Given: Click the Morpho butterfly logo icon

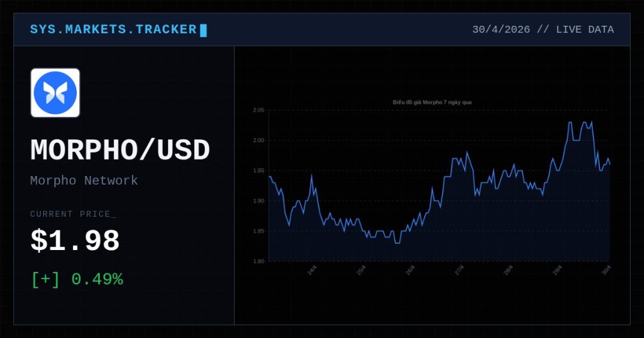Looking at the screenshot, I should pos(55,93).
